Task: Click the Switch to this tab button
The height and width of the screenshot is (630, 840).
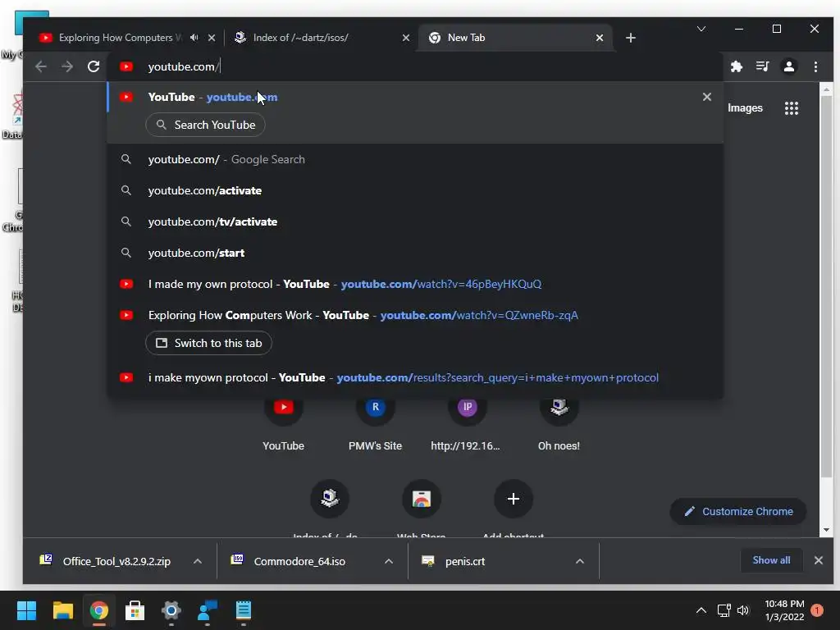Action: click(208, 343)
